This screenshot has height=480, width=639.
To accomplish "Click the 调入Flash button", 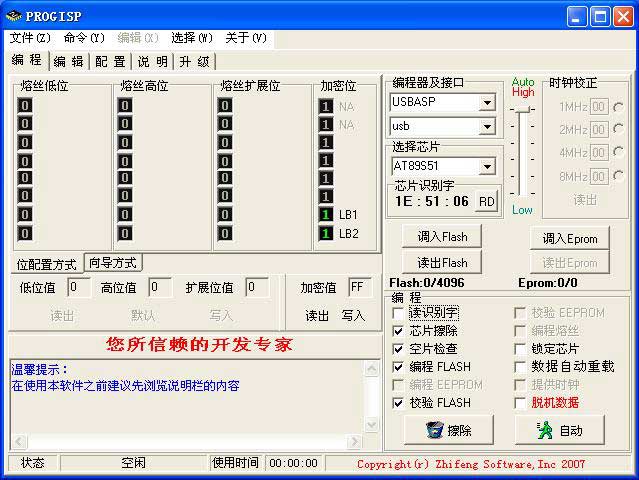I will [442, 238].
